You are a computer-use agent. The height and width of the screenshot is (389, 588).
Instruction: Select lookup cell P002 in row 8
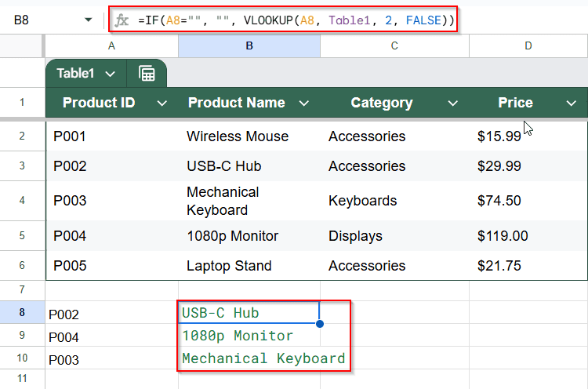[x=112, y=312]
